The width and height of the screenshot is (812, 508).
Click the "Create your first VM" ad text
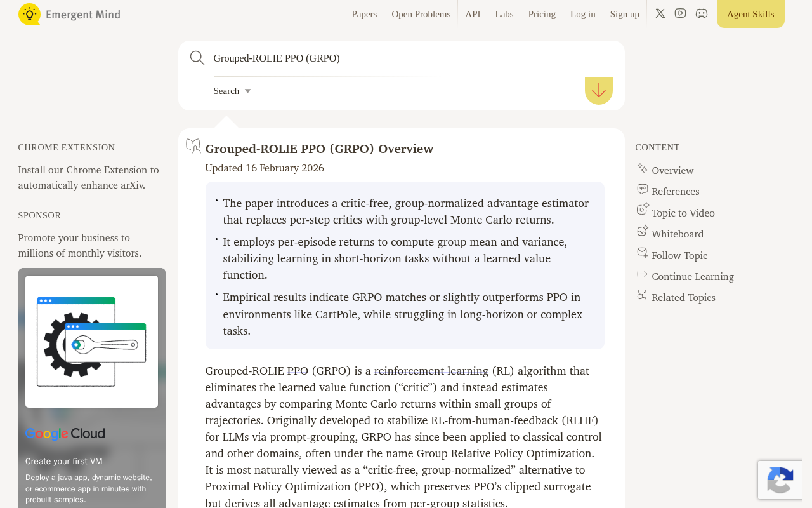63,461
